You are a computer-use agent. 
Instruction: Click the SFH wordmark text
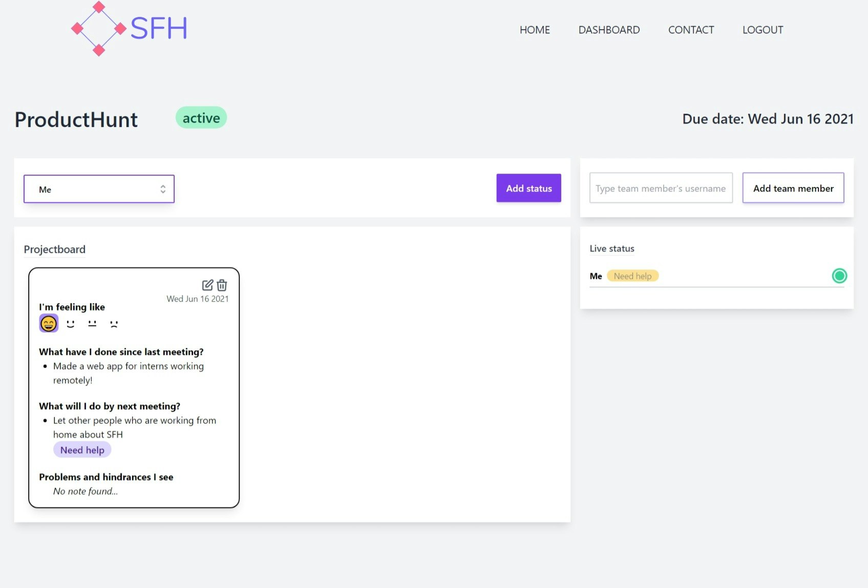[159, 28]
